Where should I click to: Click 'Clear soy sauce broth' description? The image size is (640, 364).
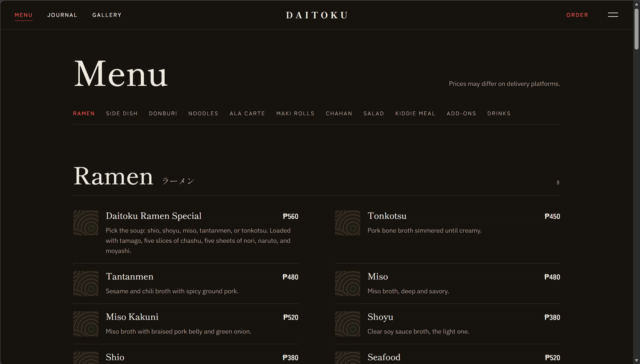[418, 331]
